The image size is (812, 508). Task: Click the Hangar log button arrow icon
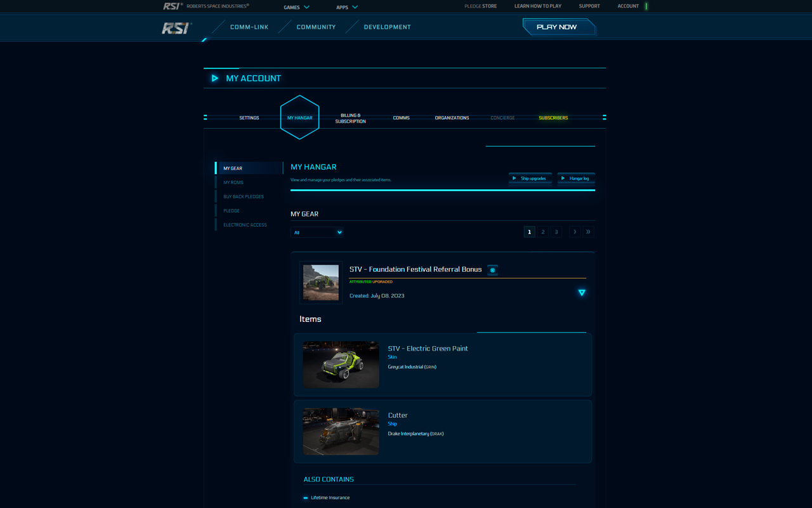click(563, 178)
